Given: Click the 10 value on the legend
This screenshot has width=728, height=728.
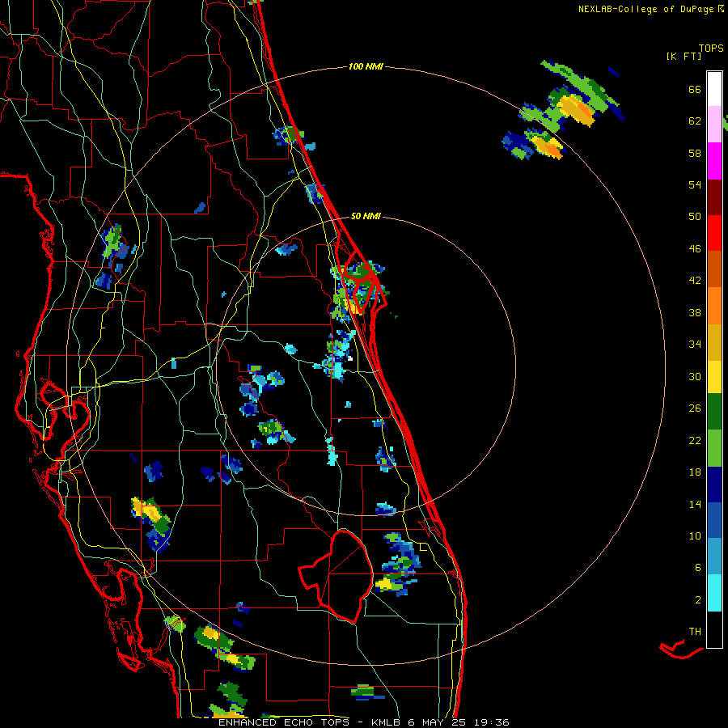Looking at the screenshot, I should [695, 535].
